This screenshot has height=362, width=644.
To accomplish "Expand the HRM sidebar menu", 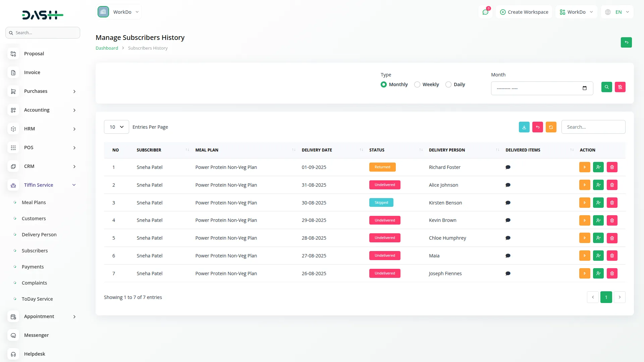I will click(x=42, y=129).
